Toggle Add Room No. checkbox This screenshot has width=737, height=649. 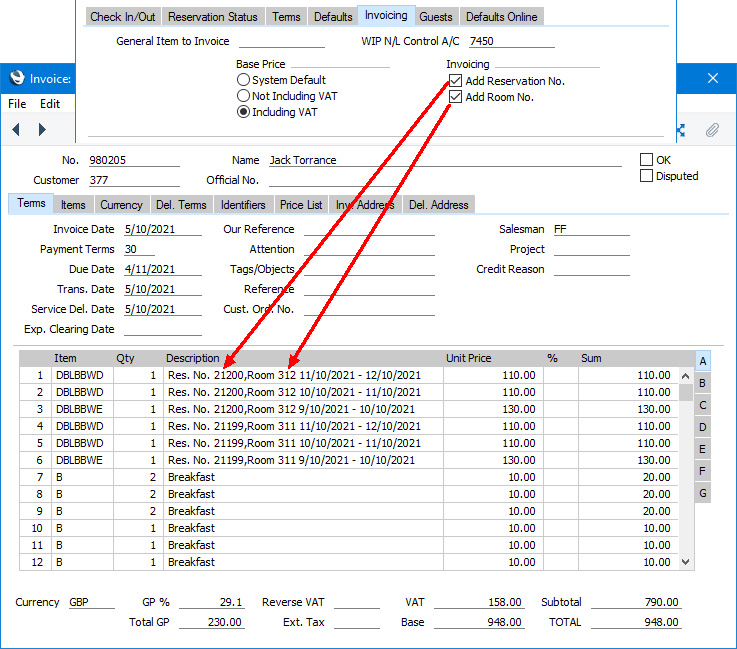pyautogui.click(x=455, y=97)
